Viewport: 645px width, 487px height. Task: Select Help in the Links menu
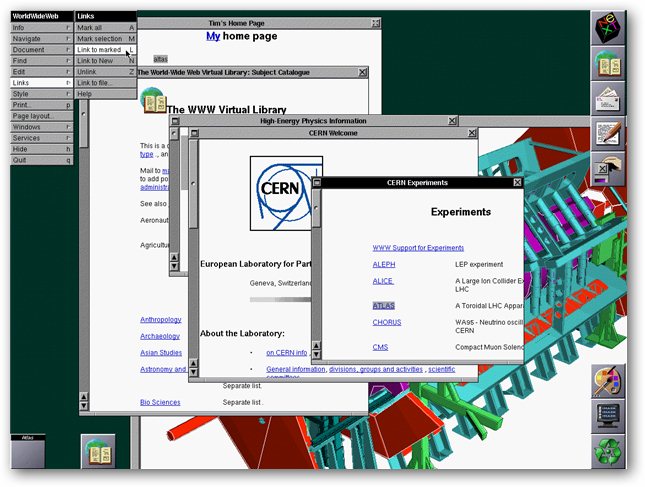coord(106,94)
